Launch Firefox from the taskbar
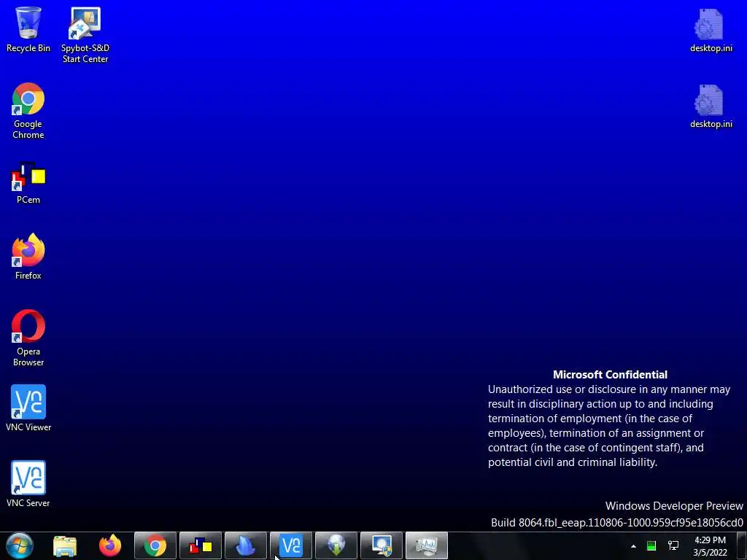The image size is (747, 560). (110, 545)
